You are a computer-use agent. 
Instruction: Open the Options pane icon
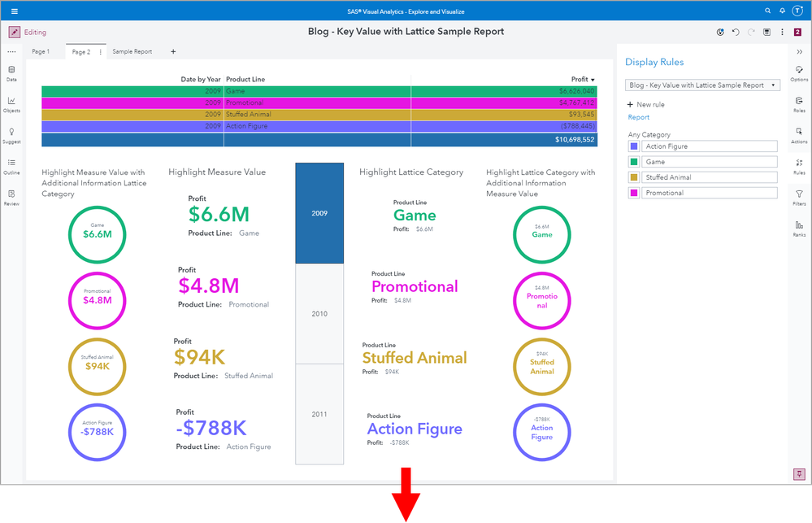(x=799, y=69)
